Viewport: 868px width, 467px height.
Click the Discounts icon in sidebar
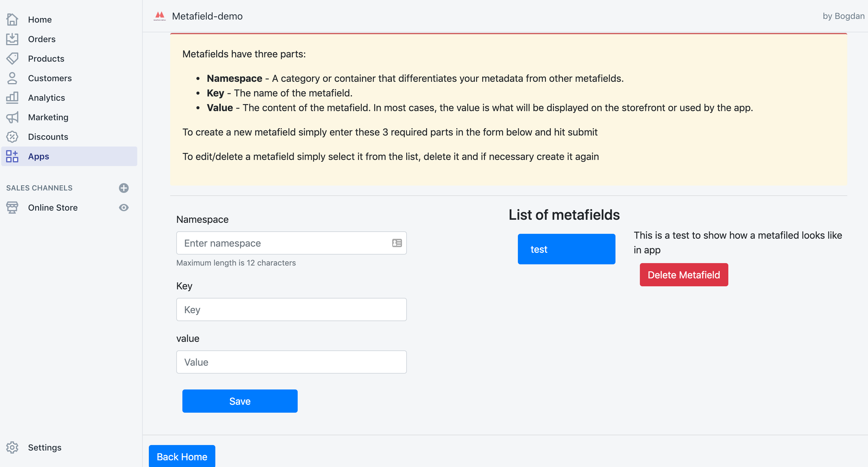click(13, 137)
